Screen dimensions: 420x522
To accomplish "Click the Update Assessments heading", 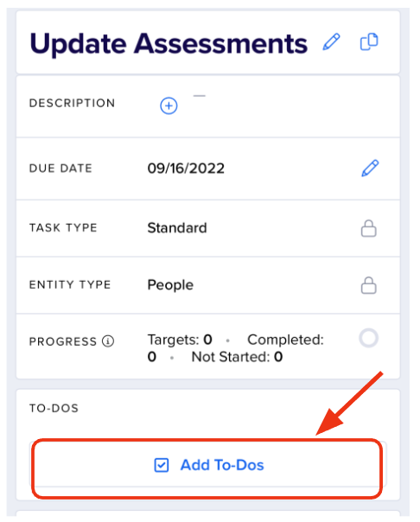I will pyautogui.click(x=169, y=43).
